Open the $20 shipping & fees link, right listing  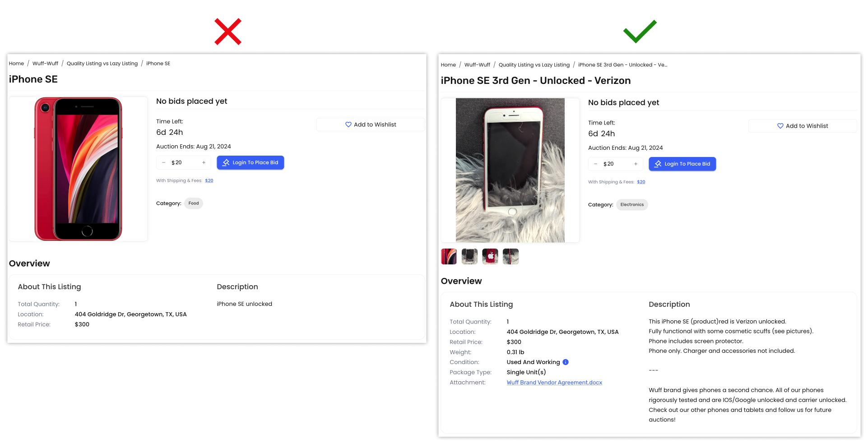pyautogui.click(x=641, y=182)
